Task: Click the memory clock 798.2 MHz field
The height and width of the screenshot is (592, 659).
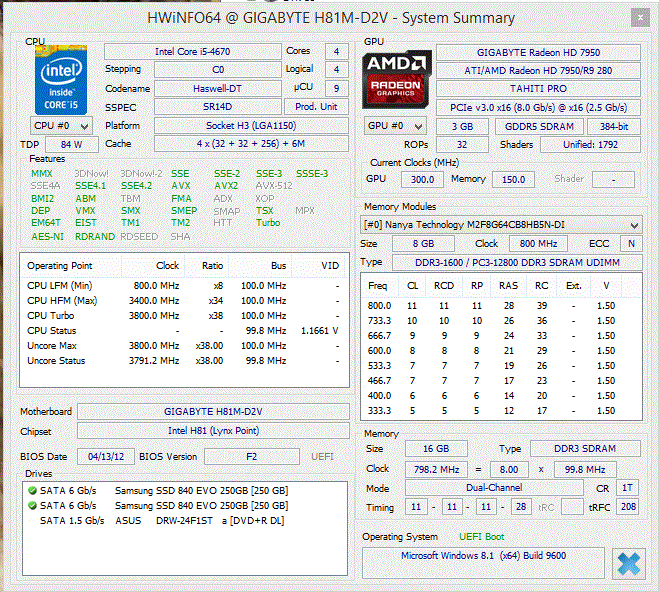Action: point(436,469)
